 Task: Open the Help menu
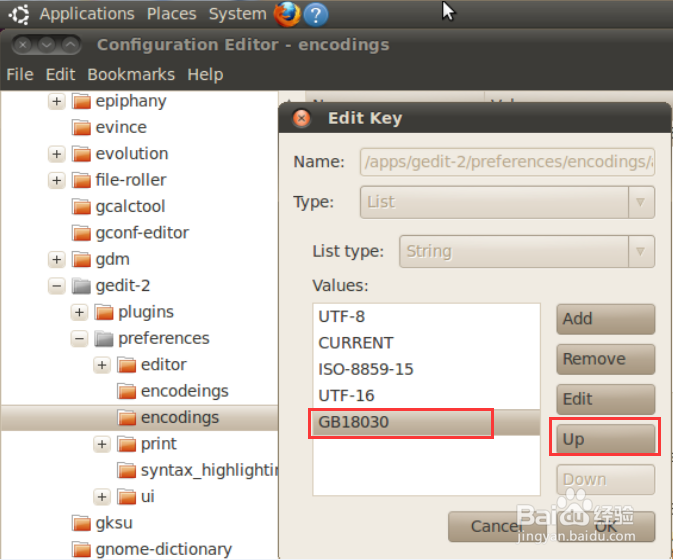click(x=205, y=75)
